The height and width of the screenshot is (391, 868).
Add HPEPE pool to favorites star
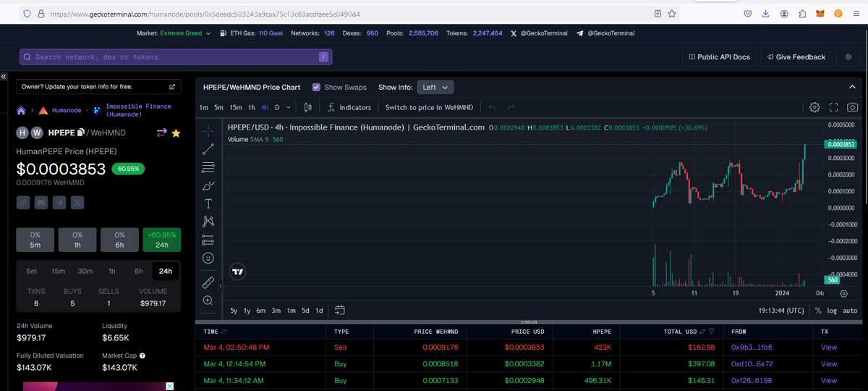(176, 133)
